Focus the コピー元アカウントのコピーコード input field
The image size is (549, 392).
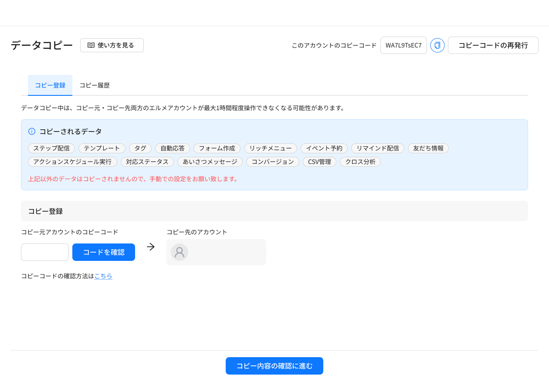coord(45,252)
